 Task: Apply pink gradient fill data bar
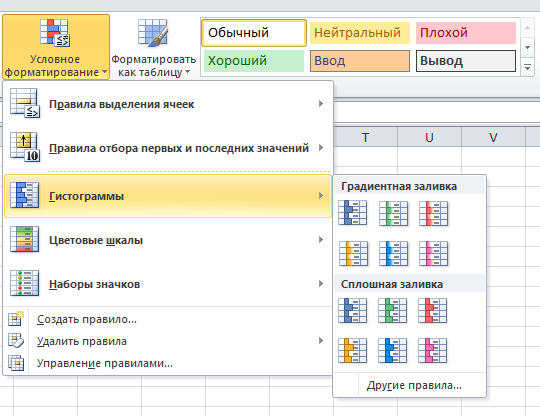pos(433,253)
